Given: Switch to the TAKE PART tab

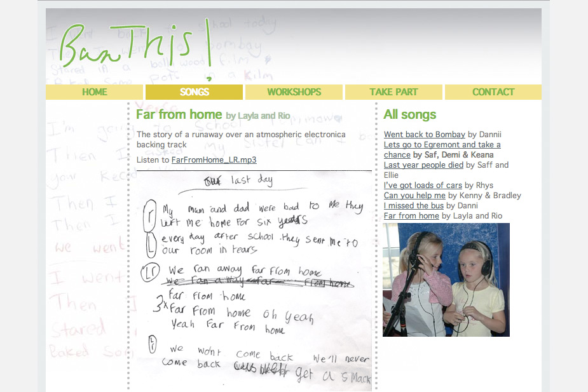Looking at the screenshot, I should 393,92.
